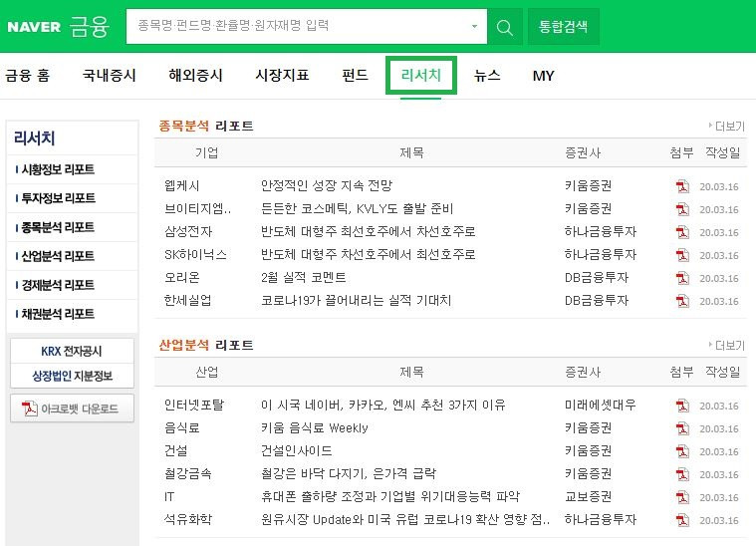Select the 리서치 tab
Viewport: 756px width, 546px height.
click(421, 76)
